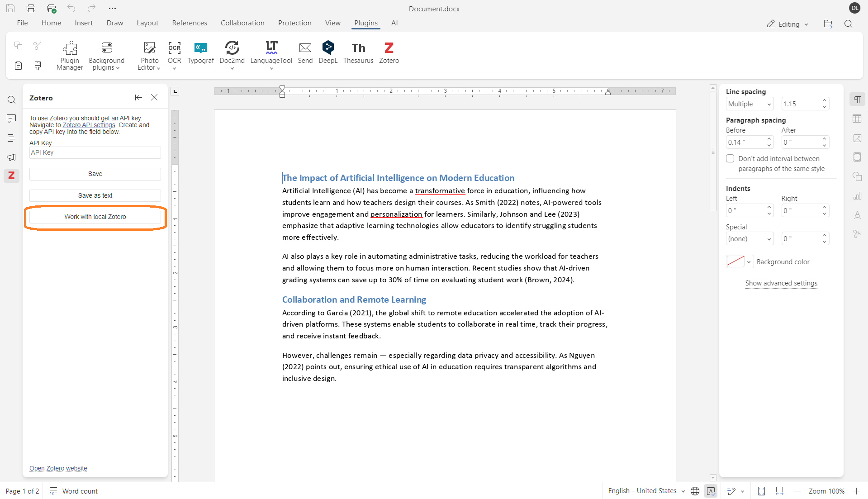Open the Plugin Manager

pyautogui.click(x=69, y=55)
